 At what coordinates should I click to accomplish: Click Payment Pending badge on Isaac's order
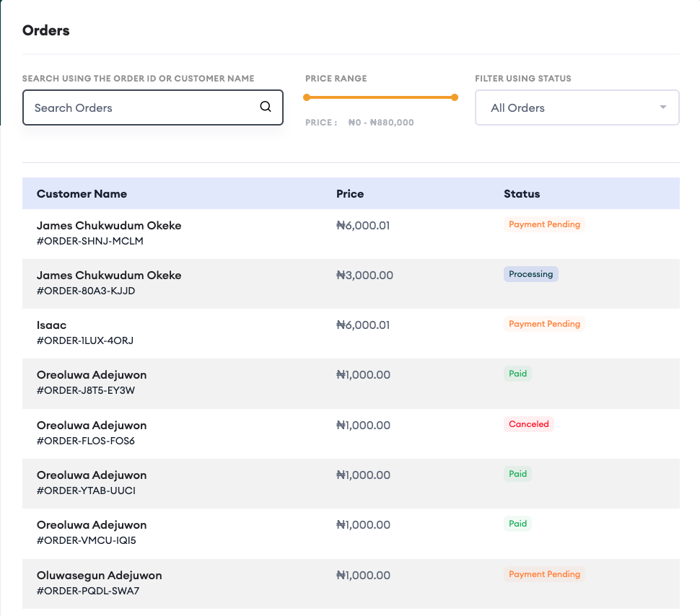tap(544, 324)
